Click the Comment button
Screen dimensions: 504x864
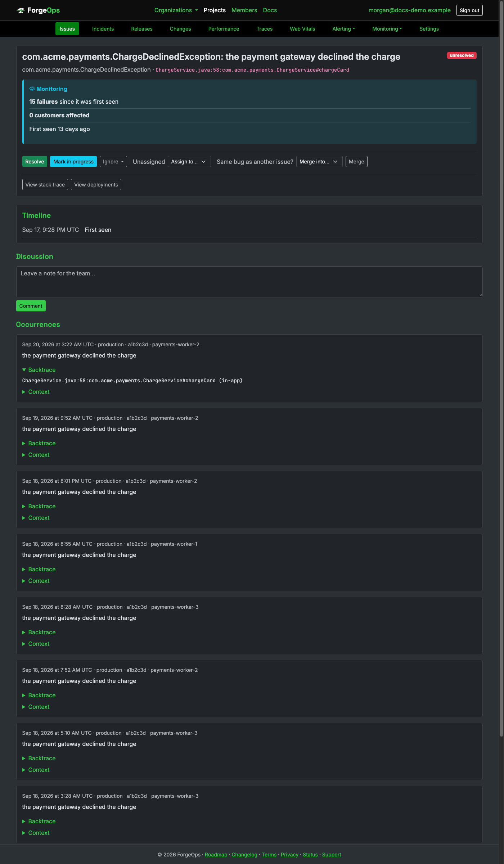[31, 306]
